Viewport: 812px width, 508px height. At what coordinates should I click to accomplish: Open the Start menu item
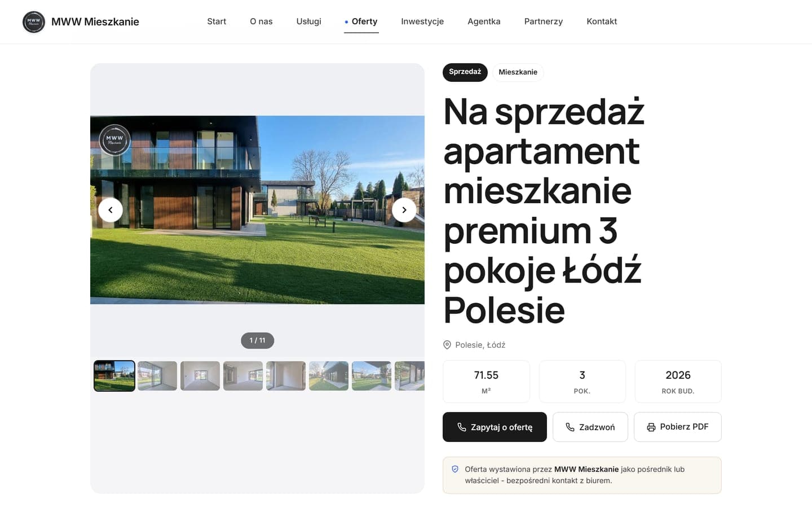pos(217,21)
